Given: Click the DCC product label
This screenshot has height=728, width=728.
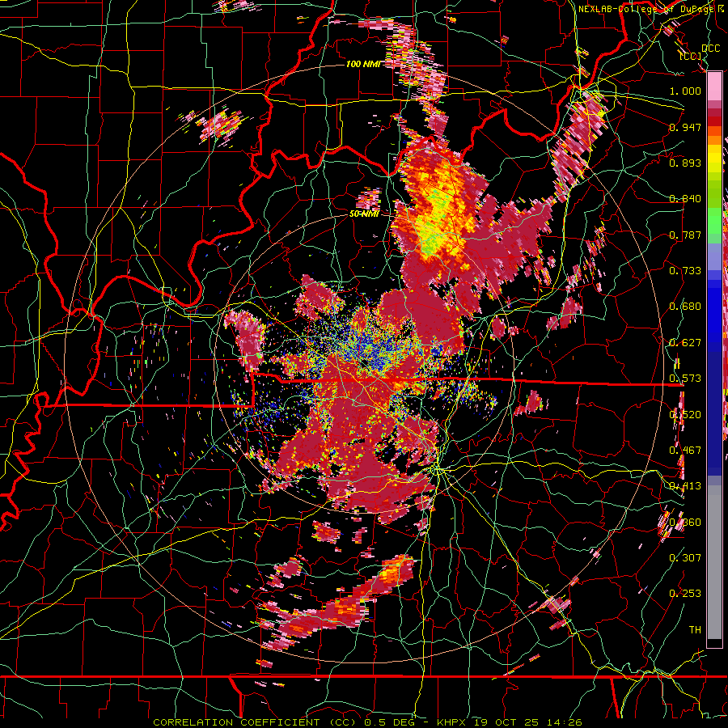Looking at the screenshot, I should [x=710, y=49].
